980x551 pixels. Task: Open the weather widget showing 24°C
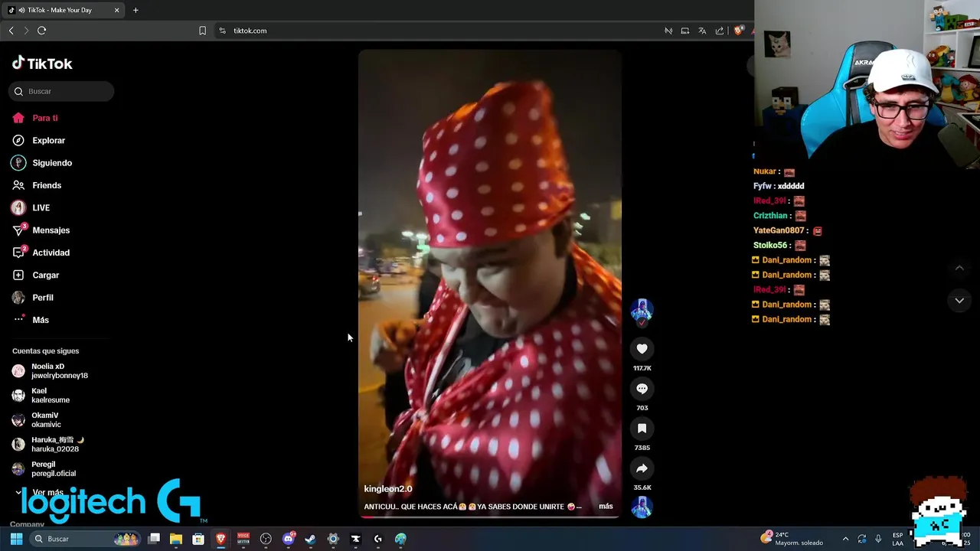pyautogui.click(x=792, y=539)
